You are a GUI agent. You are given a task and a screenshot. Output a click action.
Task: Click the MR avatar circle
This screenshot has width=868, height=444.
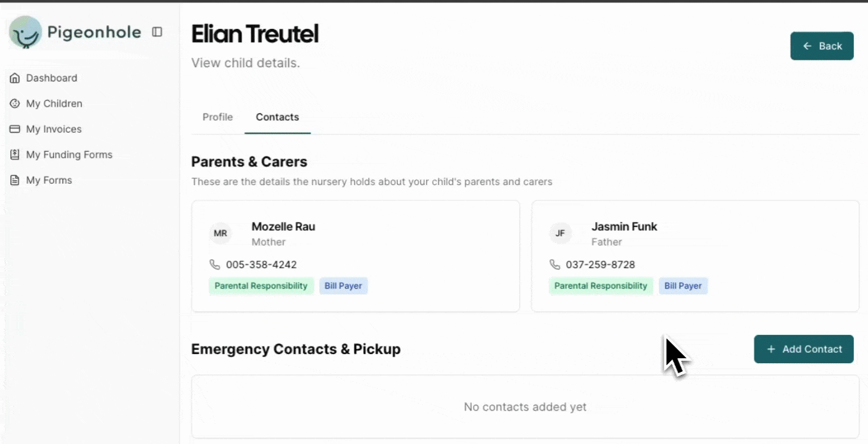[220, 233]
